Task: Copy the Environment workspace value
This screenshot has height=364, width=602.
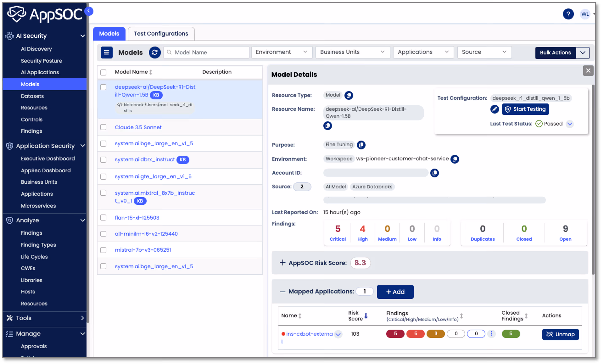Action: (455, 159)
